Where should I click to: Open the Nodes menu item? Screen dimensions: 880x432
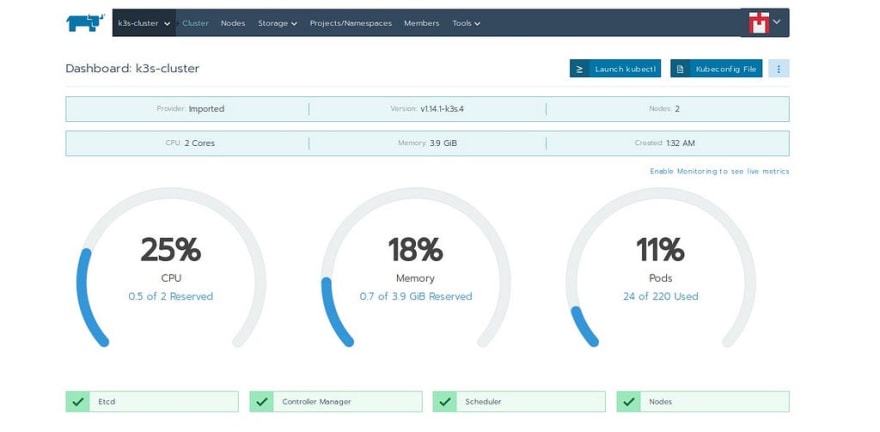tap(233, 23)
